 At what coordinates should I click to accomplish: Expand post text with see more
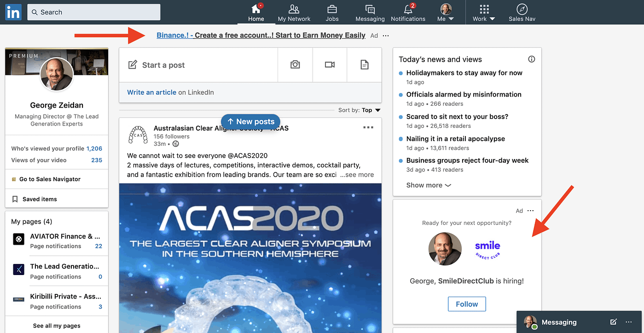[357, 175]
